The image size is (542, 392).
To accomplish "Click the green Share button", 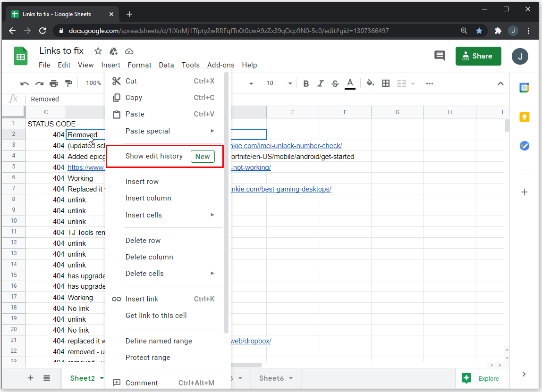I will [x=478, y=56].
